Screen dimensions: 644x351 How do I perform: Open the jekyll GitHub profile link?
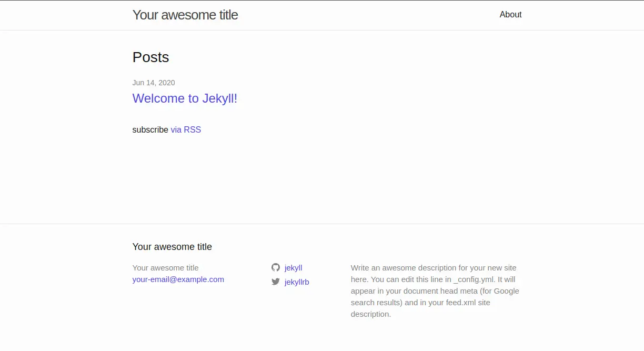(293, 268)
